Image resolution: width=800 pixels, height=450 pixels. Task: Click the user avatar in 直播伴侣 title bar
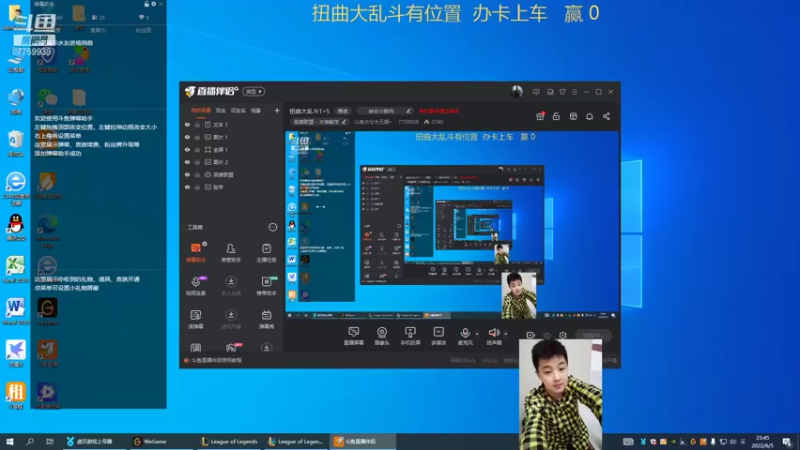click(x=517, y=91)
